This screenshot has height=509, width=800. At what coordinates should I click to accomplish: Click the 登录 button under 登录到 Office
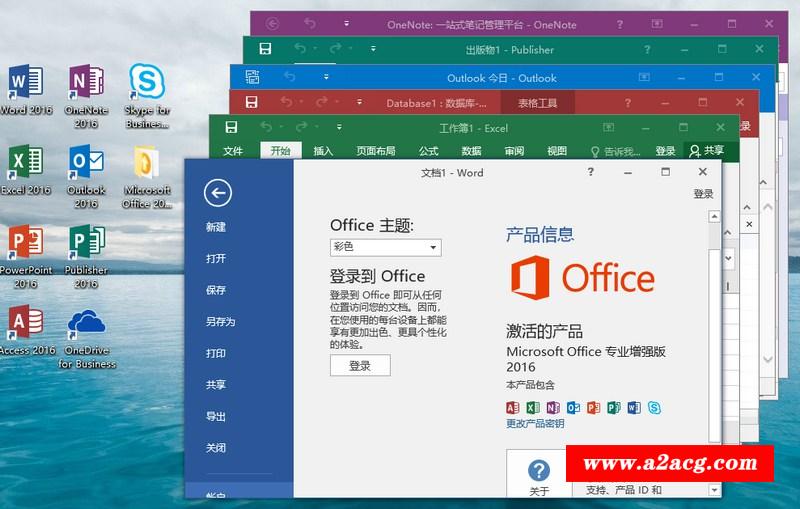click(x=360, y=366)
